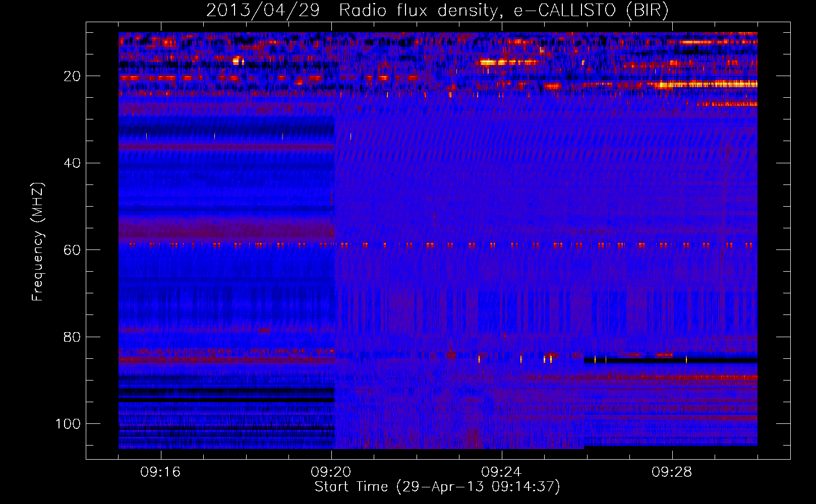The image size is (816, 504).
Task: Click the 60 frequency tick label
Action: (73, 250)
